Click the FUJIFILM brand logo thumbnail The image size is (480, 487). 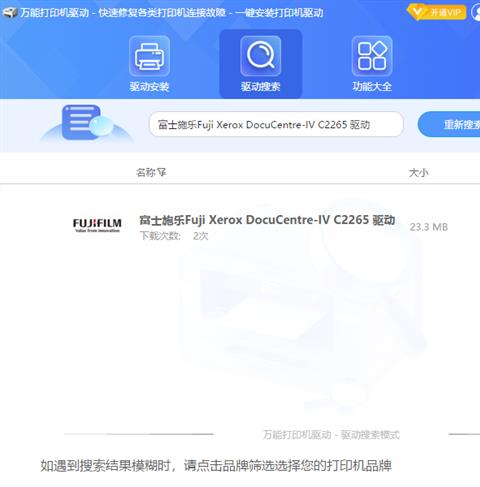[97, 225]
